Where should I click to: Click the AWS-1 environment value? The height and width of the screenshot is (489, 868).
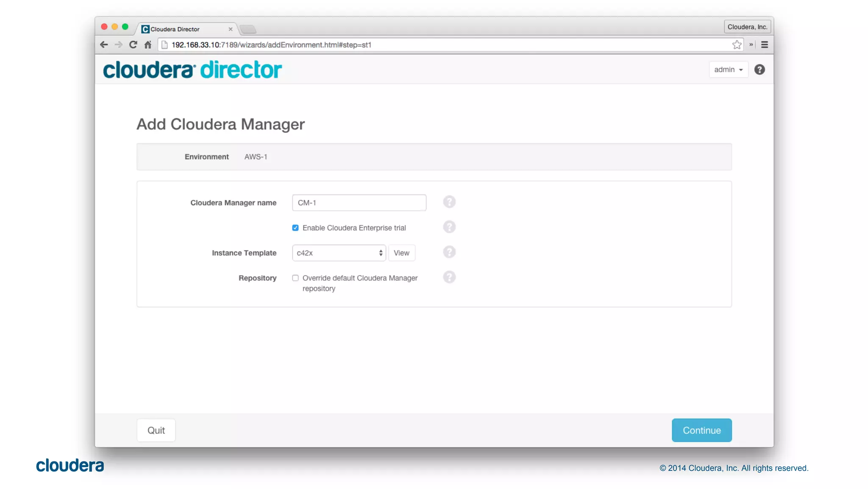point(256,156)
